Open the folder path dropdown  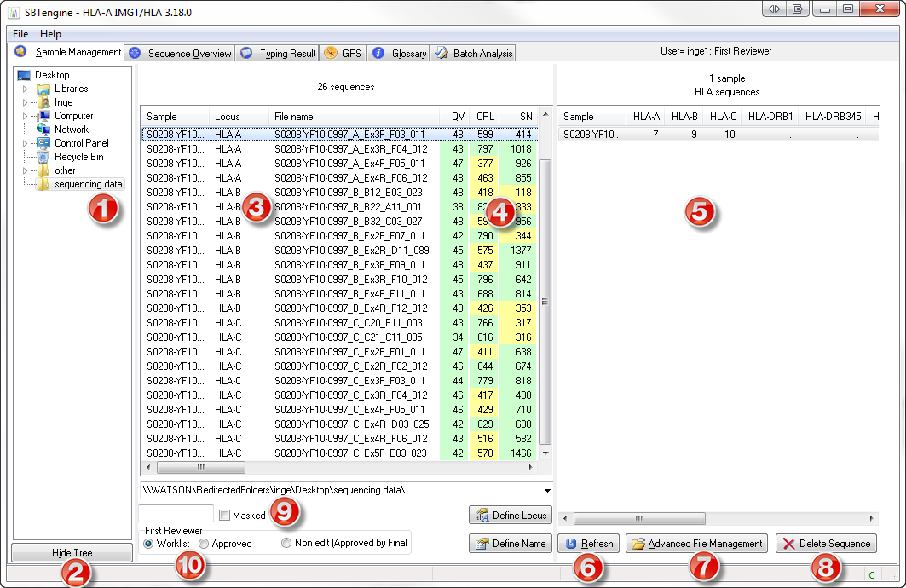pyautogui.click(x=546, y=490)
